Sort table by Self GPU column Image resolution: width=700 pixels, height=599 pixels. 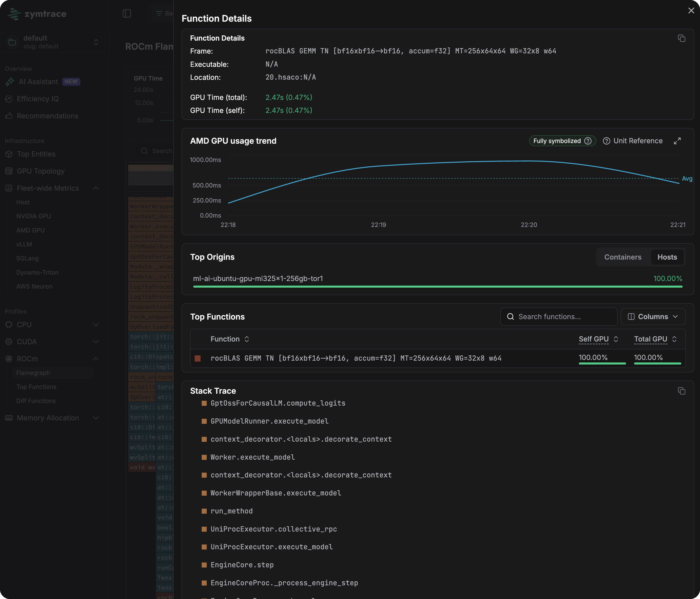pyautogui.click(x=598, y=339)
